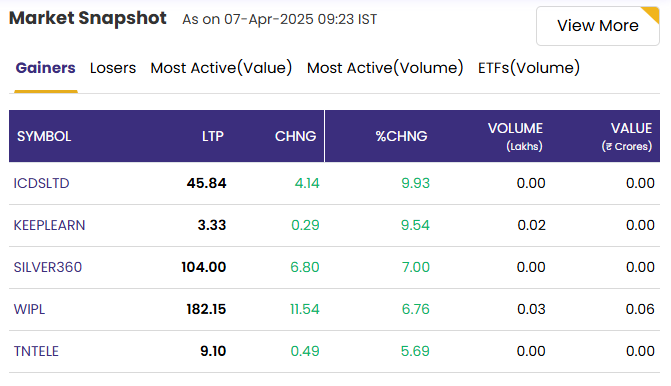Screen dimensions: 671x386
Task: Open the WIPL stock link
Action: click(29, 309)
